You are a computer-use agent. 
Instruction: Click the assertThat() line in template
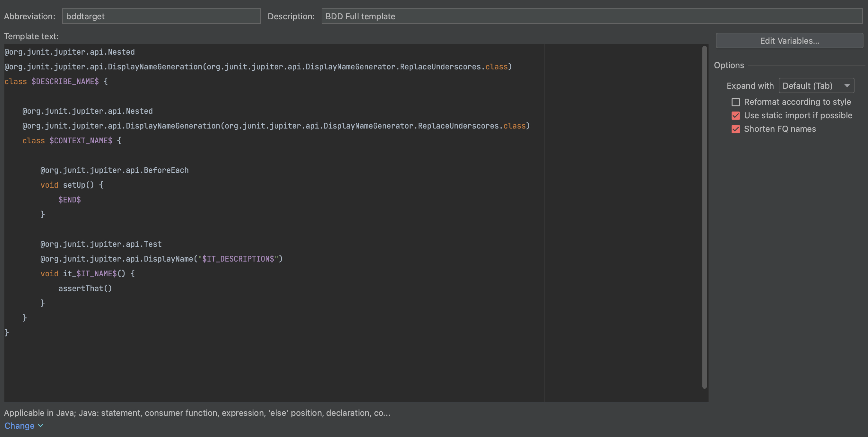tap(85, 288)
